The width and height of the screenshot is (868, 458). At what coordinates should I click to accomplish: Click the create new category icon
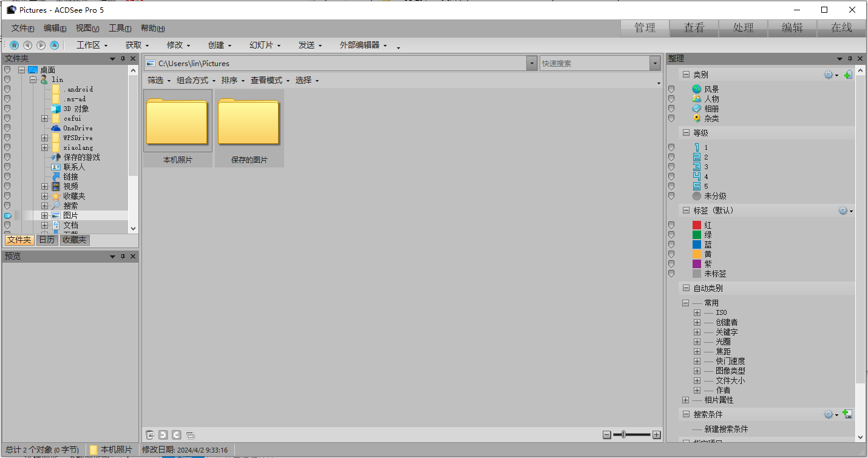click(x=848, y=75)
